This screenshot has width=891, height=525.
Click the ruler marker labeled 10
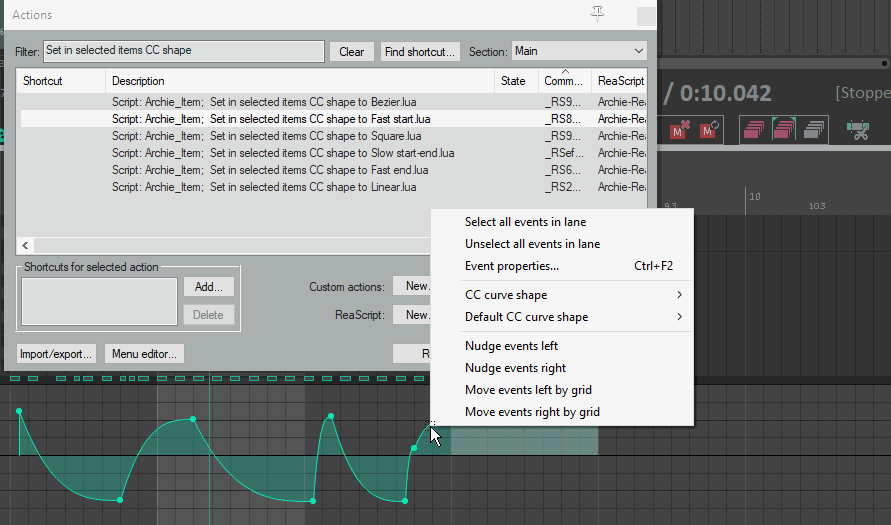(755, 197)
